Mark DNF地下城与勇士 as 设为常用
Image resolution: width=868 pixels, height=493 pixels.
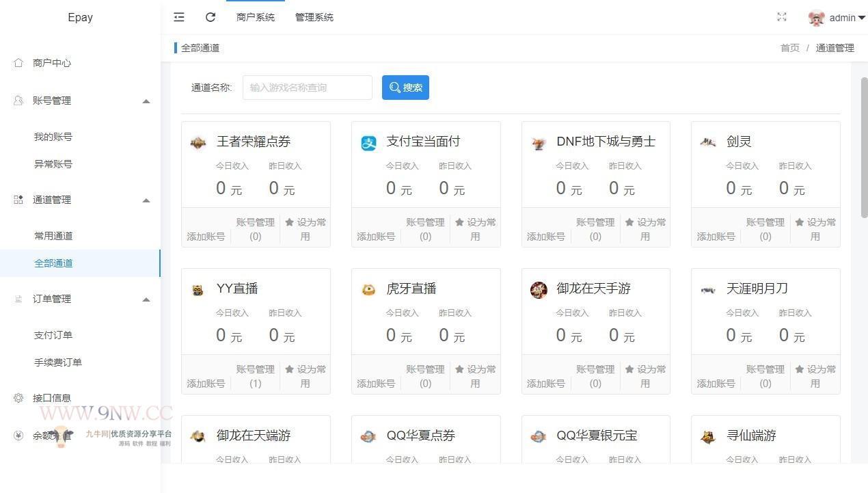click(x=645, y=229)
